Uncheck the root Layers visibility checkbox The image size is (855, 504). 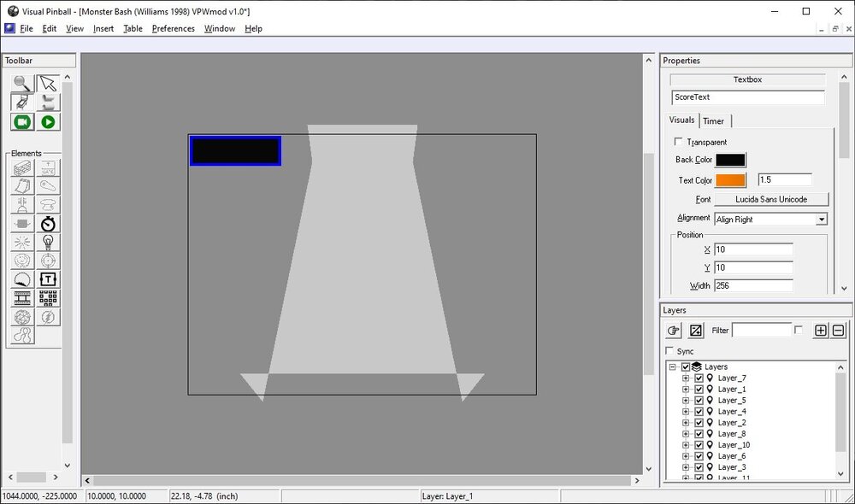[x=686, y=366]
